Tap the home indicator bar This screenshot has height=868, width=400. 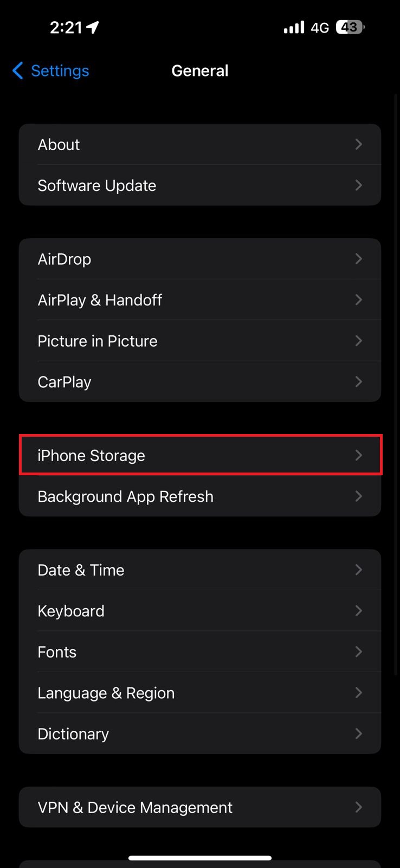point(199,858)
